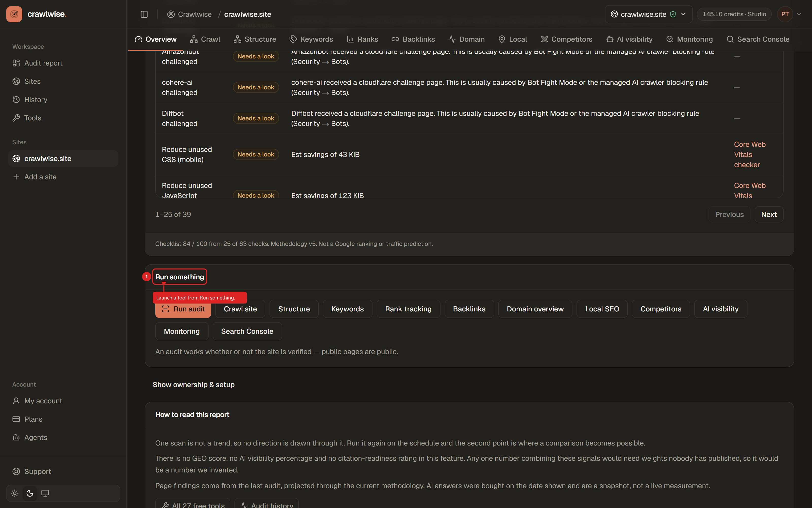The width and height of the screenshot is (812, 508).
Task: Launch the Domain overview tool
Action: [535, 309]
